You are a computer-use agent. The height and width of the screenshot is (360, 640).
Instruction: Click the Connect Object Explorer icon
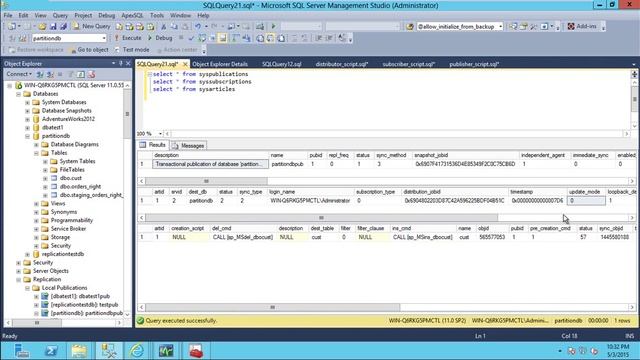40,74
